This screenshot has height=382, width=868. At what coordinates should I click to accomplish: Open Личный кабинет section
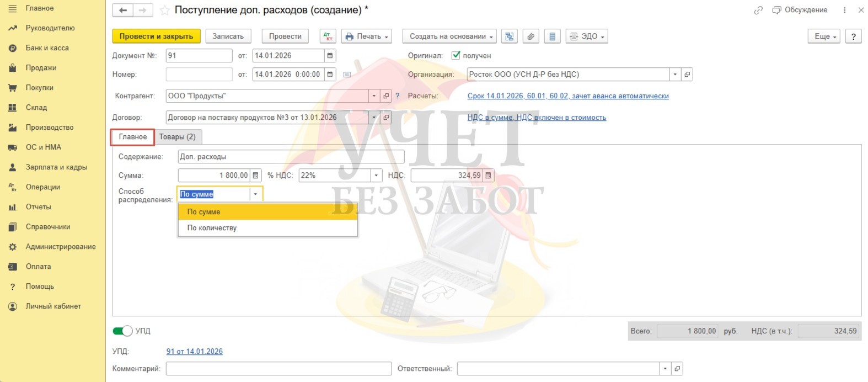click(x=53, y=306)
